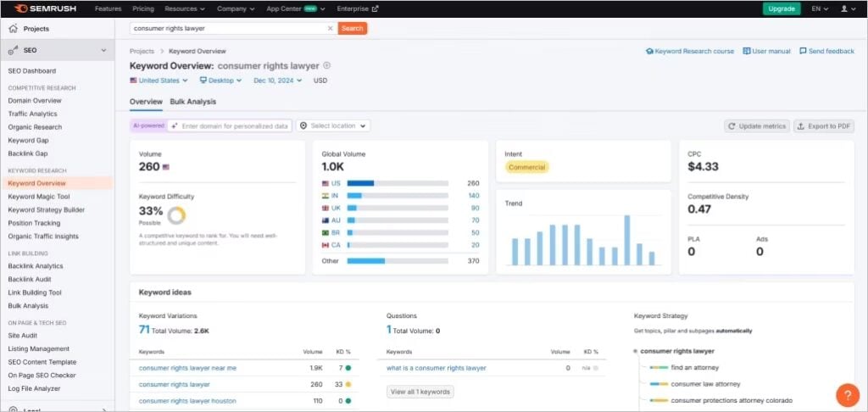Open 'what is a consumer rights lawyer' question
Screen dimensions: 868x412
point(437,368)
